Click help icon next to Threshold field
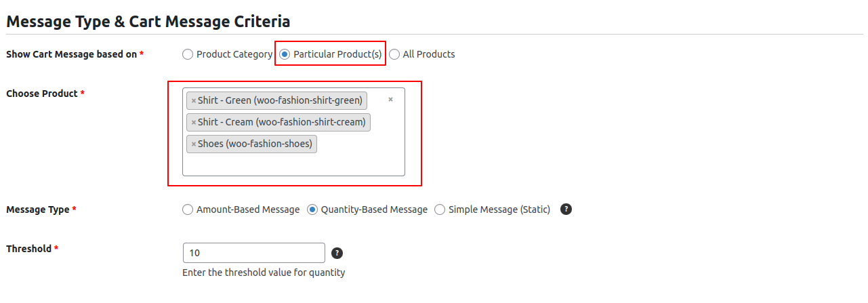868x303 pixels. 337,253
